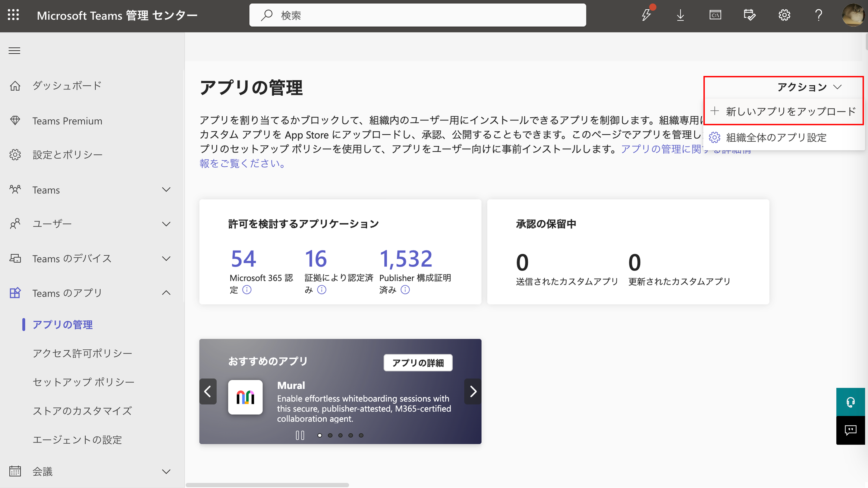Open ストアのカスタマイズ sidebar item

point(82,411)
